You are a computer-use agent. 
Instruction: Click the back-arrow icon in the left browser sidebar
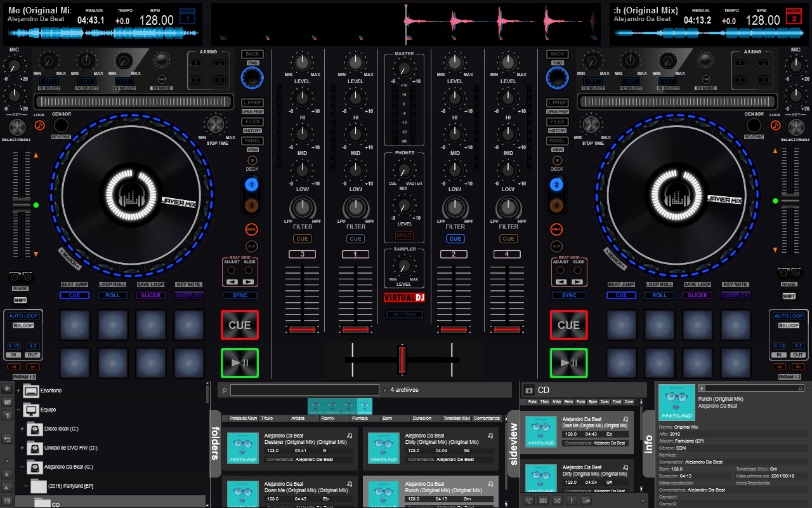tap(6, 439)
